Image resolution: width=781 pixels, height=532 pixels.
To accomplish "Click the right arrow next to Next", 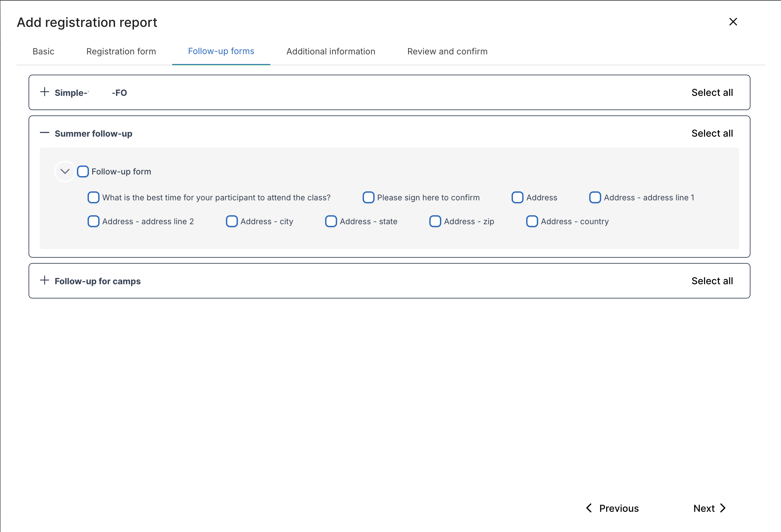I will click(723, 508).
